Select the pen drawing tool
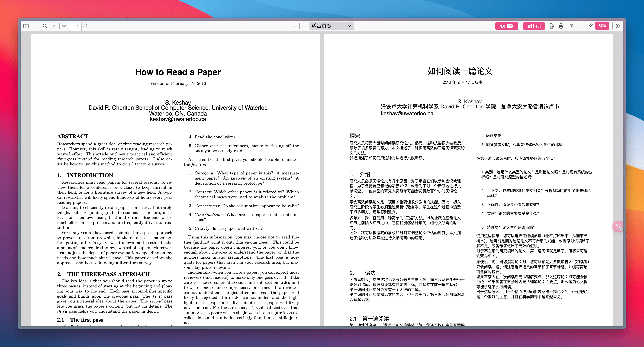This screenshot has width=644, height=347. click(x=590, y=26)
